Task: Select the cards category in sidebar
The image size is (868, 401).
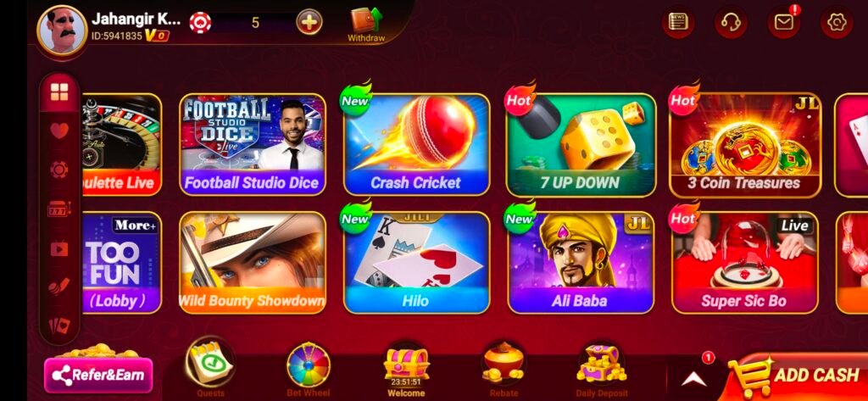Action: tap(59, 325)
